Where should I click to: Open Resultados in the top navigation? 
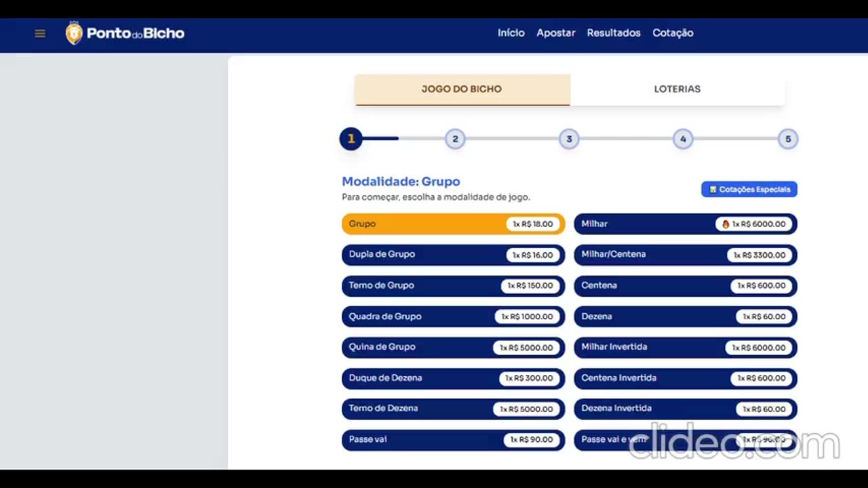click(x=614, y=33)
